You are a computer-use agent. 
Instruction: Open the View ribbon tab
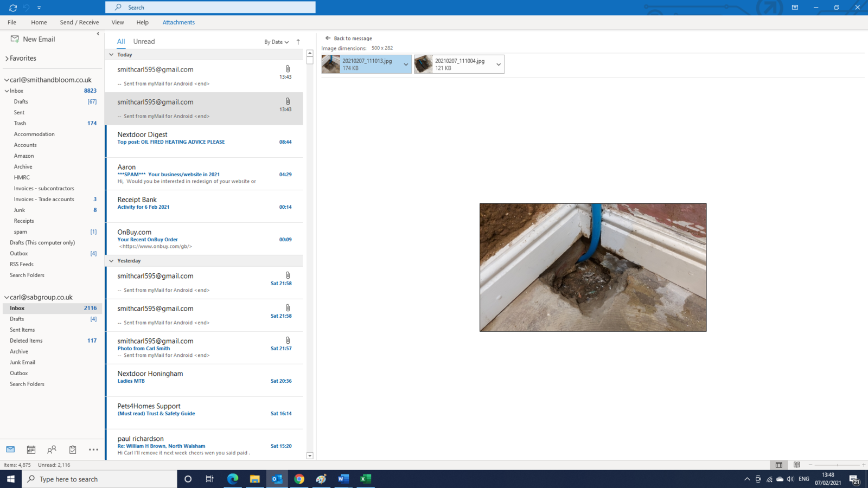tap(118, 22)
